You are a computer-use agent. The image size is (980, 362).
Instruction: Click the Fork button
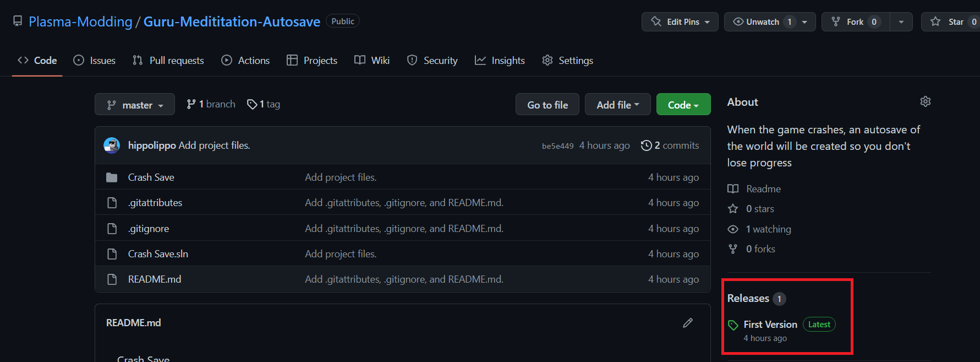coord(856,21)
